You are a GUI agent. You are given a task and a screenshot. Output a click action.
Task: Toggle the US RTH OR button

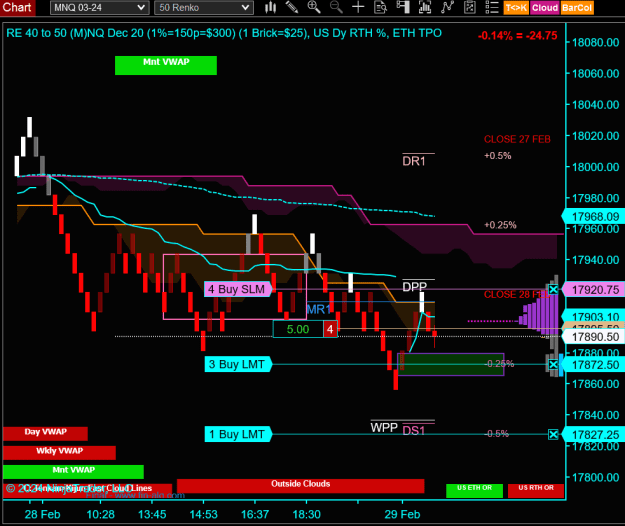(x=536, y=491)
